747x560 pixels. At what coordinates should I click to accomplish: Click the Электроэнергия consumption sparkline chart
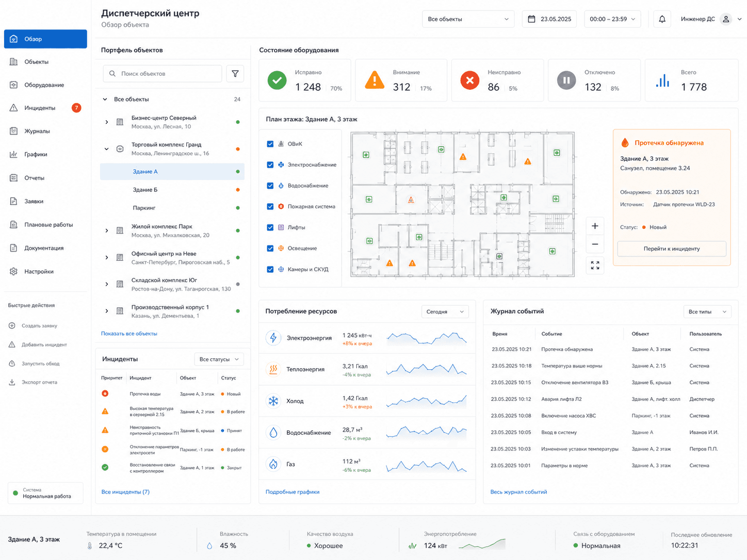[x=427, y=338]
